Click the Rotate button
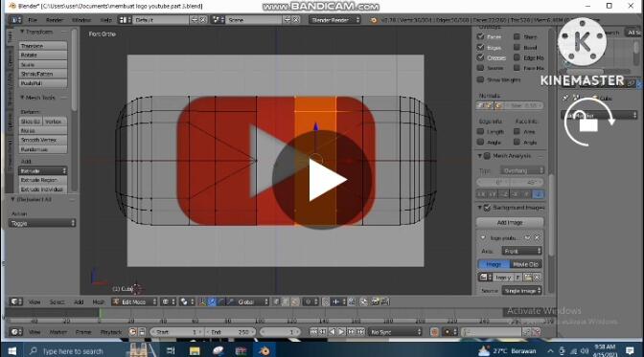The width and height of the screenshot is (644, 357). click(x=43, y=55)
